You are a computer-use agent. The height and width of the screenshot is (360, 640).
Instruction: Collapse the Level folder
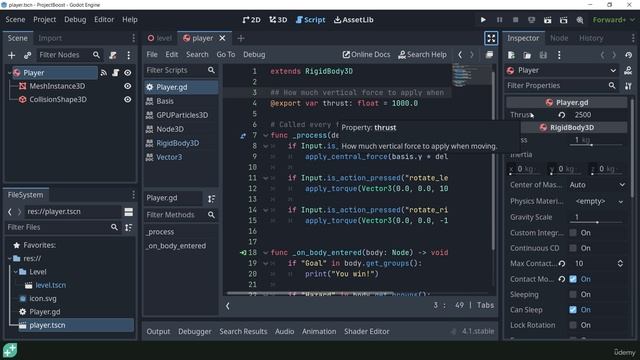[16, 272]
